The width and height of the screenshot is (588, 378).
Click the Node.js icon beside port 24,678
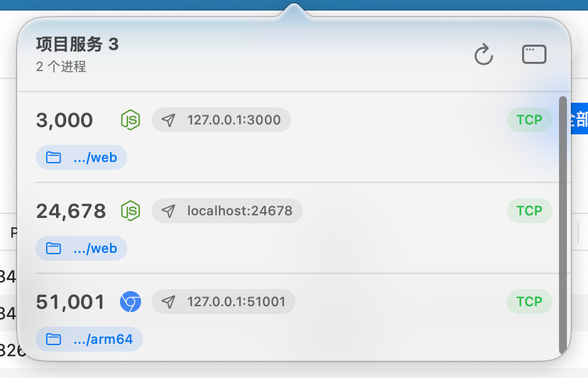[x=131, y=211]
